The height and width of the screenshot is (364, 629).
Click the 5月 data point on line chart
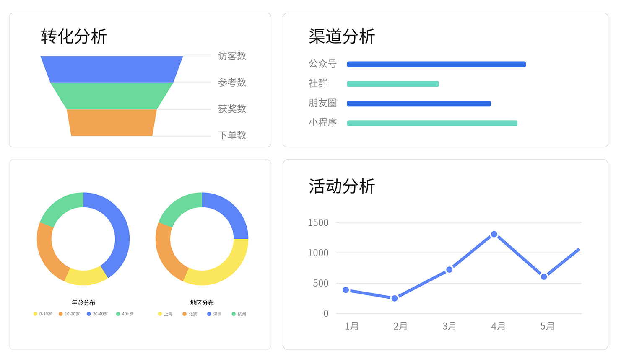tap(544, 276)
